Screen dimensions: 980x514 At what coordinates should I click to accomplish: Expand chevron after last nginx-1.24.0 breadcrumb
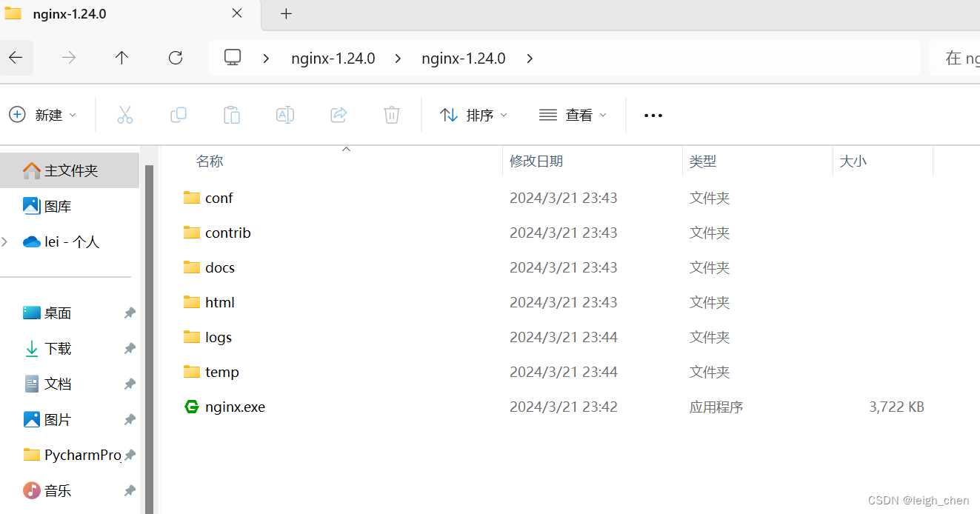click(x=529, y=58)
